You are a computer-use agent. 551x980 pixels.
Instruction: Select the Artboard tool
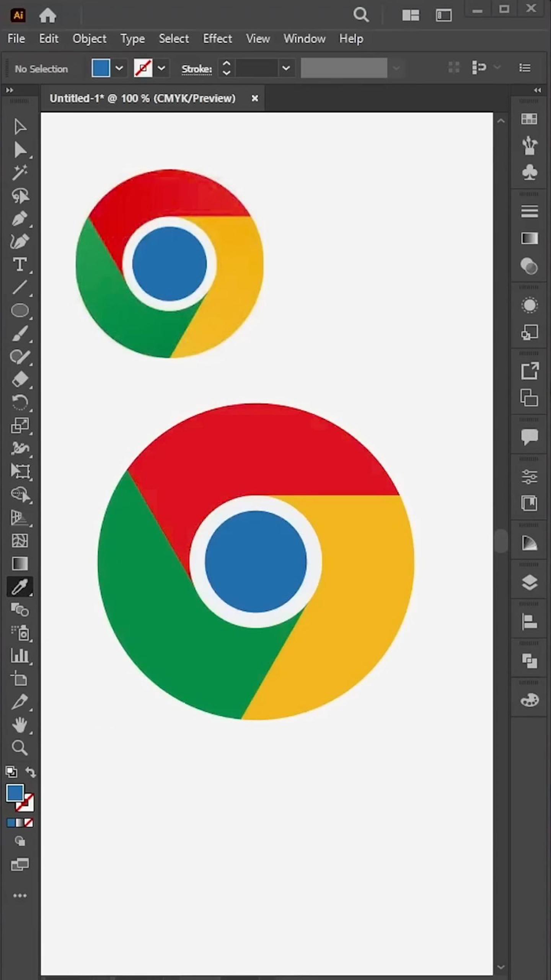click(x=20, y=678)
